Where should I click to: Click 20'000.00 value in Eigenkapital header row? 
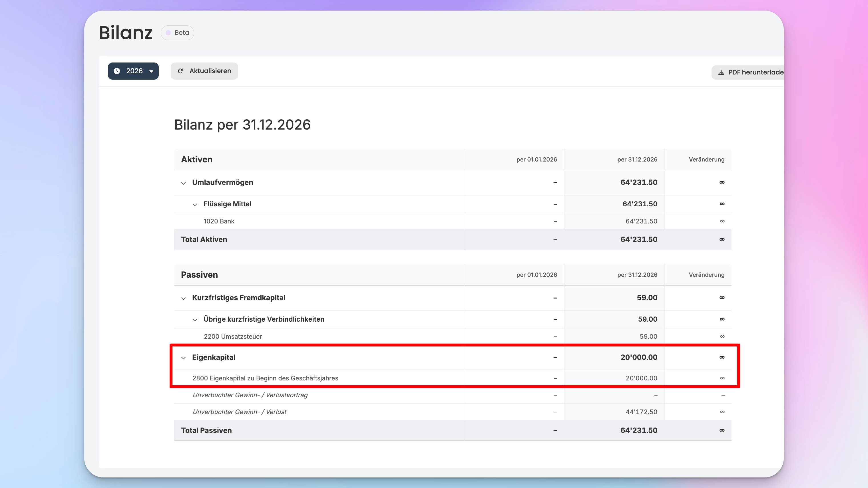(639, 357)
